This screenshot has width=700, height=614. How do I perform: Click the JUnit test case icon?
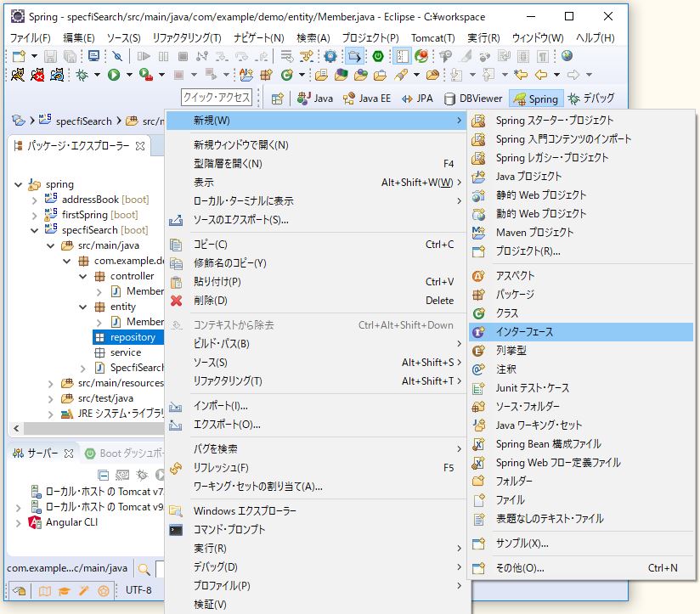(478, 388)
